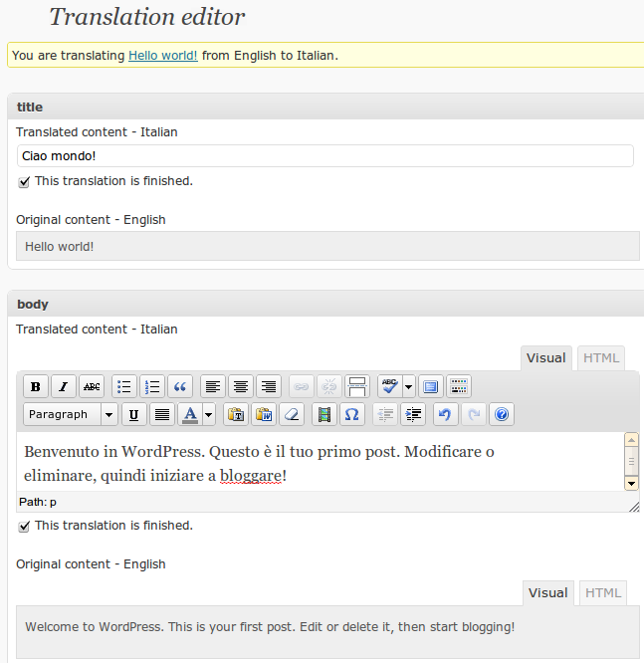This screenshot has width=644, height=663.
Task: Expand the text color picker arrow
Action: (x=209, y=415)
